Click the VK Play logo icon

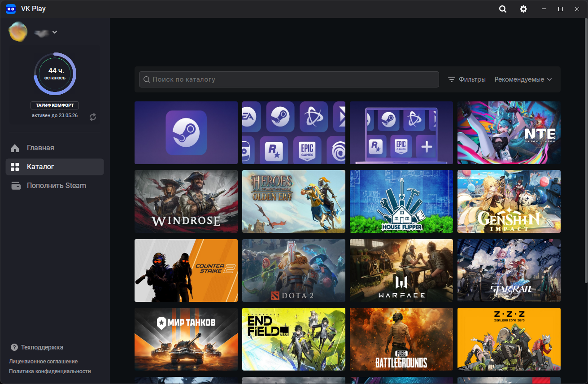pos(11,9)
